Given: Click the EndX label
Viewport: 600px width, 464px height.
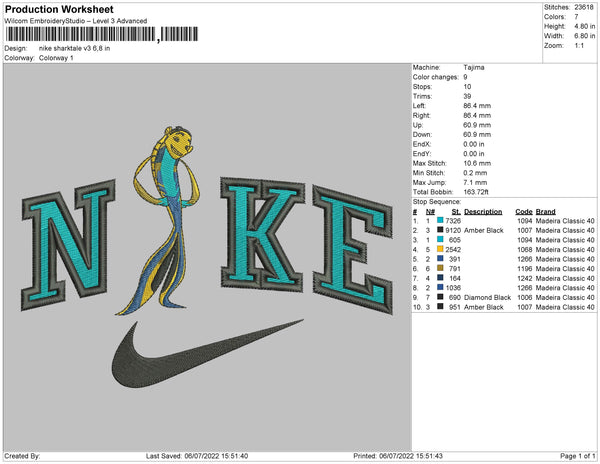Looking at the screenshot, I should 422,144.
